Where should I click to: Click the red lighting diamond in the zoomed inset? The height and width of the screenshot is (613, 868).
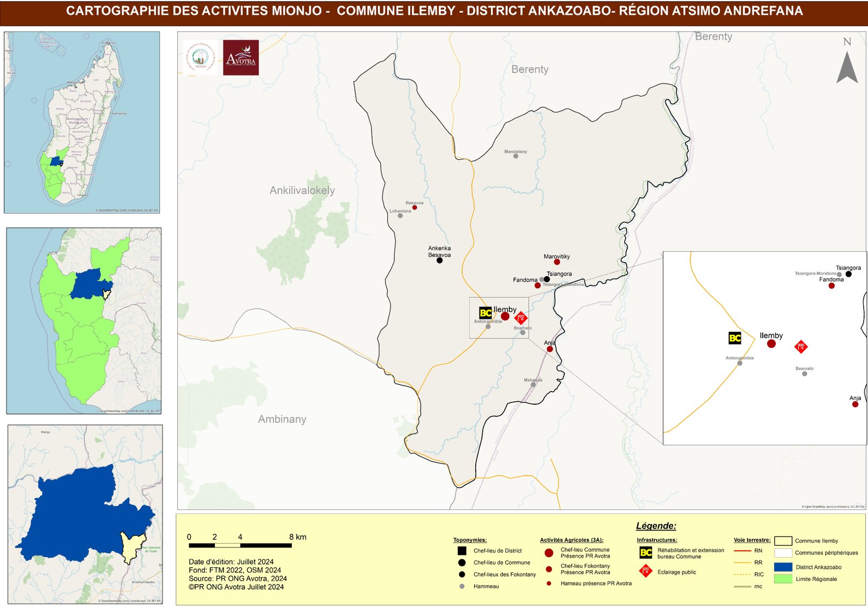coord(801,347)
